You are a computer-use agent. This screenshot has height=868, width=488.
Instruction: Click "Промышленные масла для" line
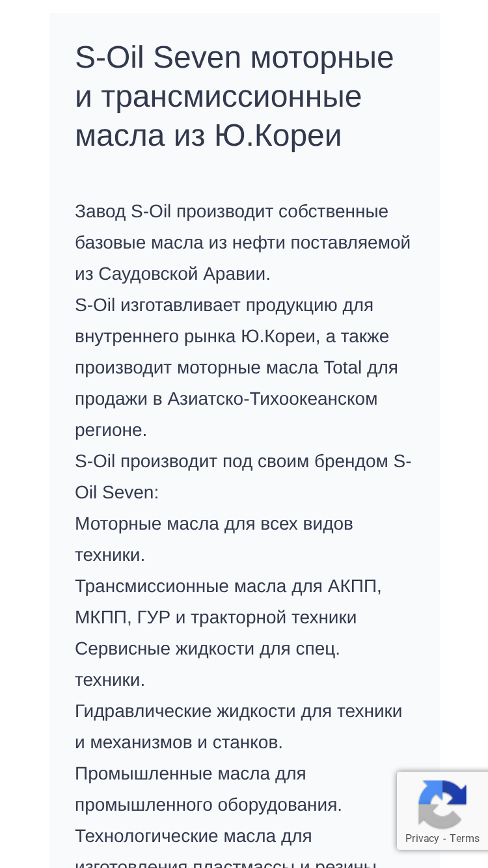coord(191,774)
